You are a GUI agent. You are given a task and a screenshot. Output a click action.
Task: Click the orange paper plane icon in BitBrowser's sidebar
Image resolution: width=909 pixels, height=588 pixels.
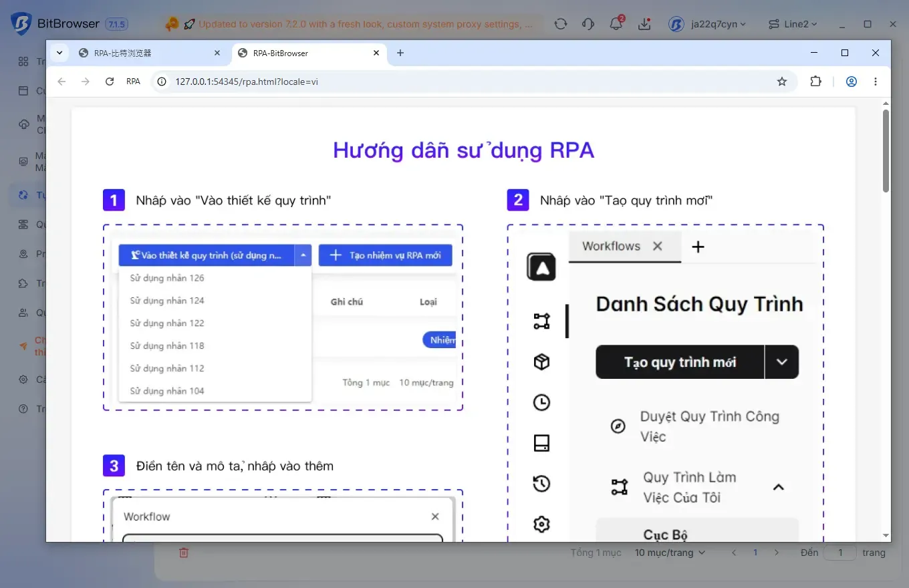point(23,346)
